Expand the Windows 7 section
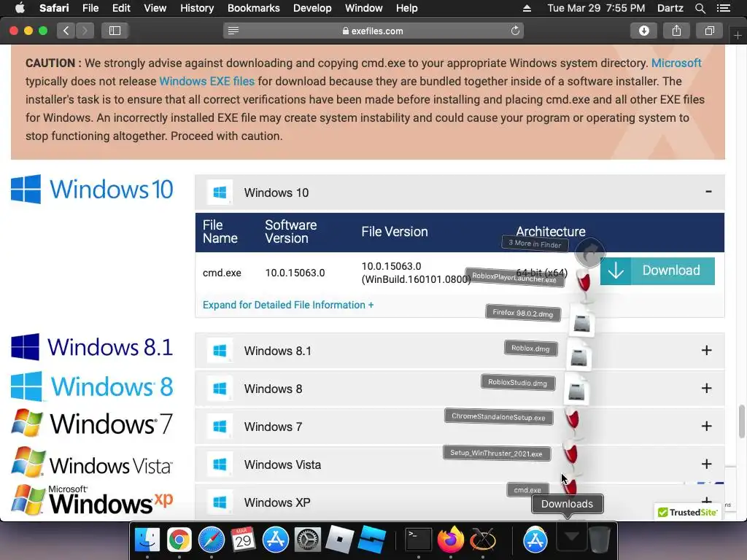 (x=706, y=426)
